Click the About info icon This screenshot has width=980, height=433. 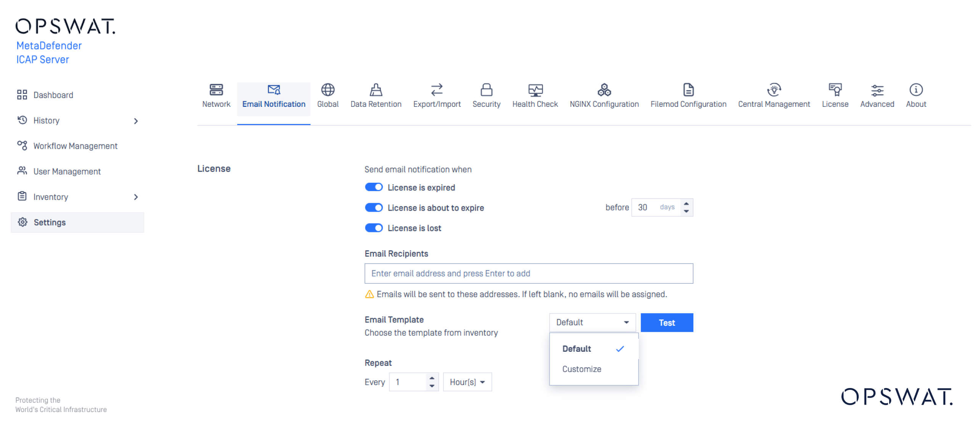(x=916, y=90)
